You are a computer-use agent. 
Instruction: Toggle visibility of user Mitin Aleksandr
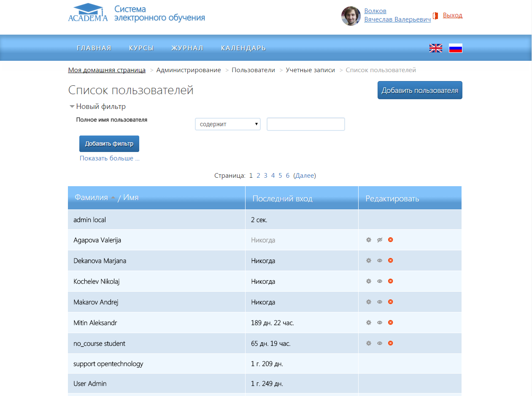pos(379,323)
